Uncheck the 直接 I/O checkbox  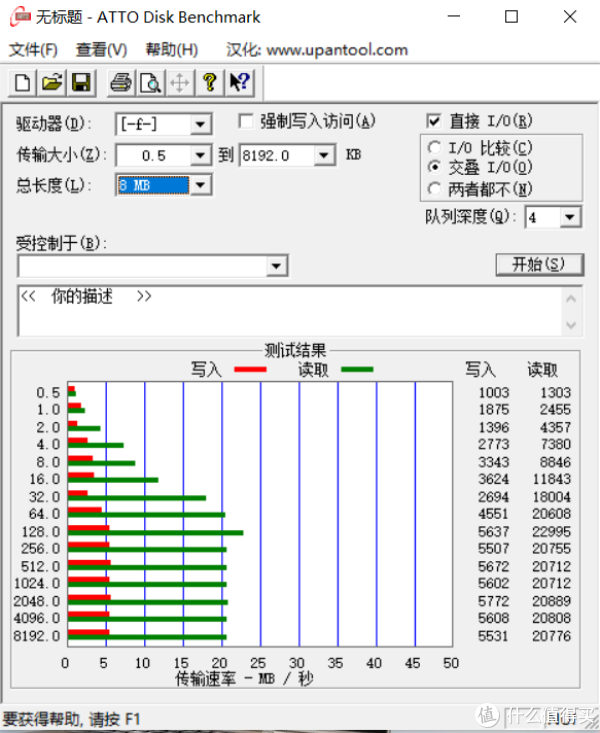point(434,121)
